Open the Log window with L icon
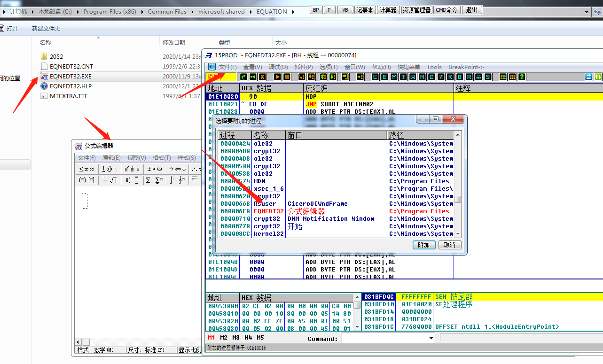Image resolution: width=603 pixels, height=364 pixels. tap(376, 77)
